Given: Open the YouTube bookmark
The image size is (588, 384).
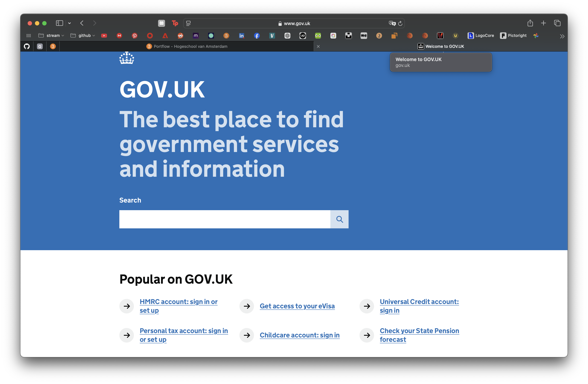Looking at the screenshot, I should (104, 36).
